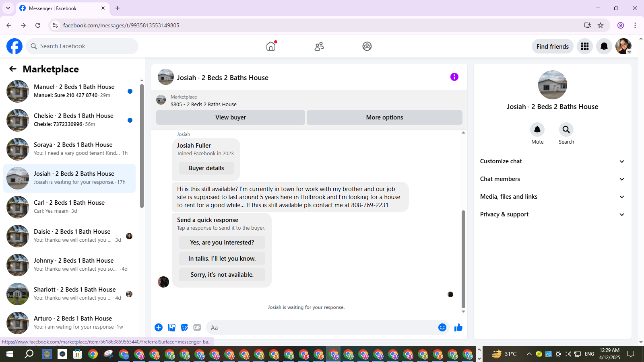Focus the message text box
The width and height of the screenshot is (644, 362).
pyautogui.click(x=322, y=327)
